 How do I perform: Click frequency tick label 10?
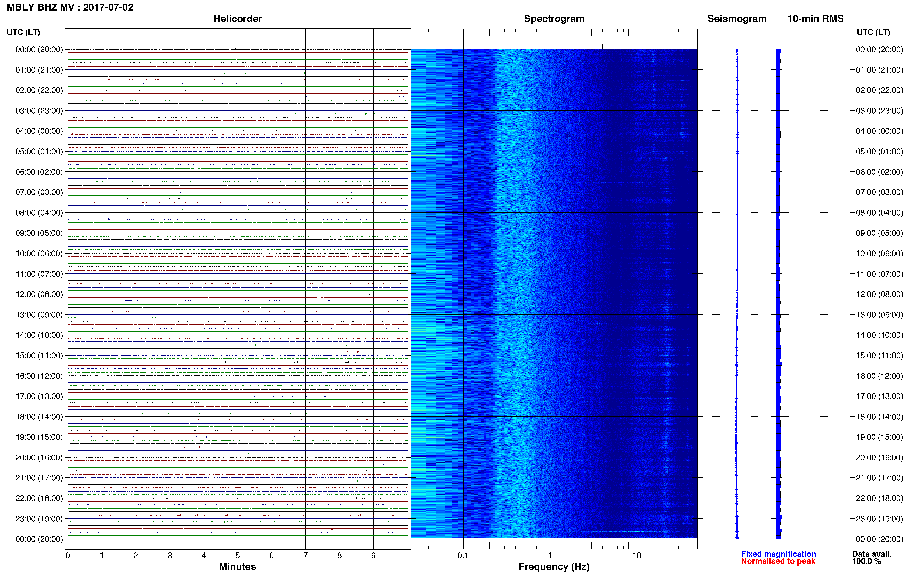tap(636, 555)
